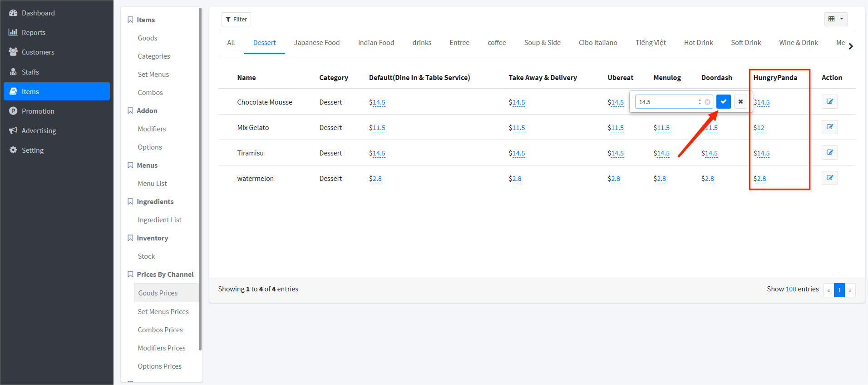
Task: Open Set Menus Prices
Action: (x=163, y=312)
